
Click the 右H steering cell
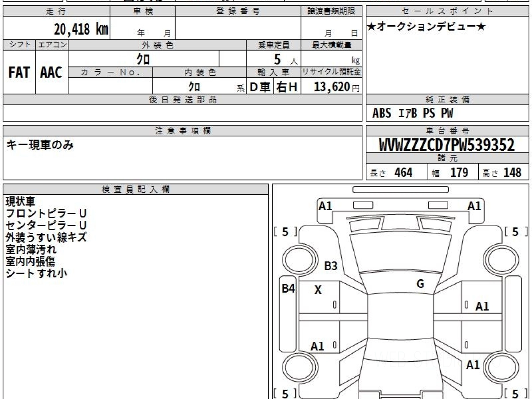287,87
